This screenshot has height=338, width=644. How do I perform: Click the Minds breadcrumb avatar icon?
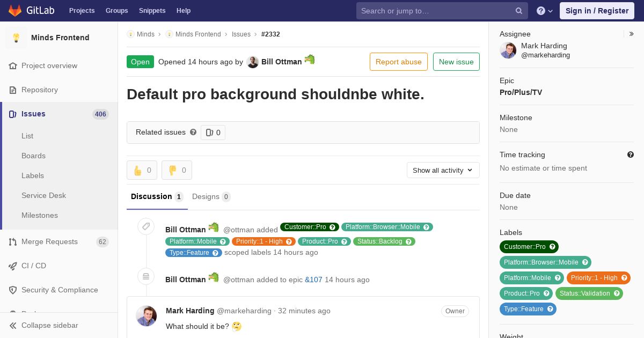pos(130,34)
